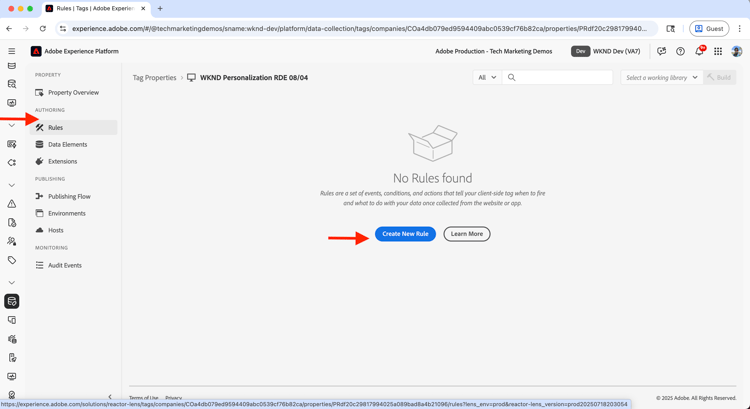
Task: Click the AI assistant icon beside help
Action: point(662,51)
